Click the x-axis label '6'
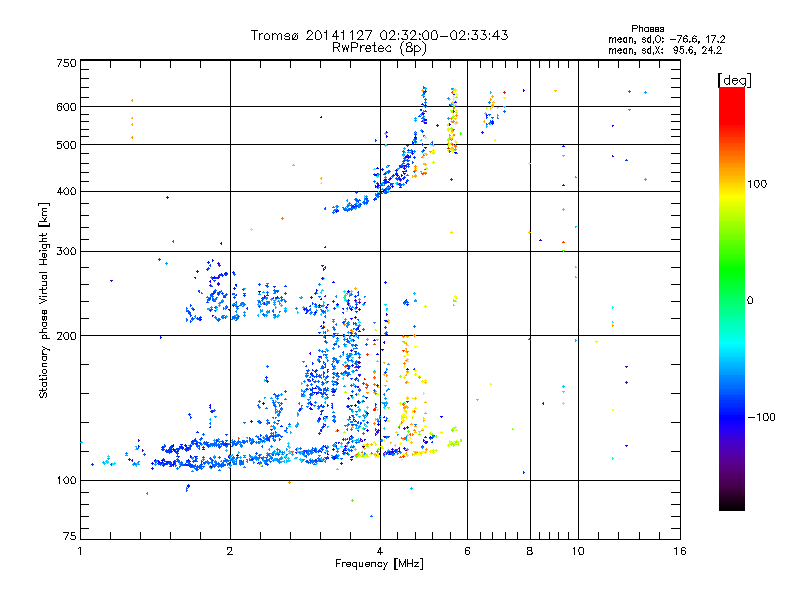Image resolution: width=800 pixels, height=600 pixels. tap(467, 551)
